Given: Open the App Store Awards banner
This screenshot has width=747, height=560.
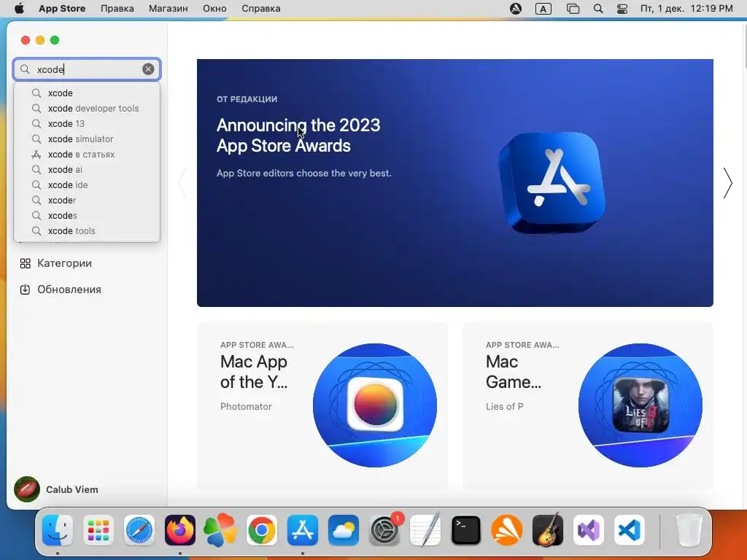Looking at the screenshot, I should pyautogui.click(x=455, y=183).
